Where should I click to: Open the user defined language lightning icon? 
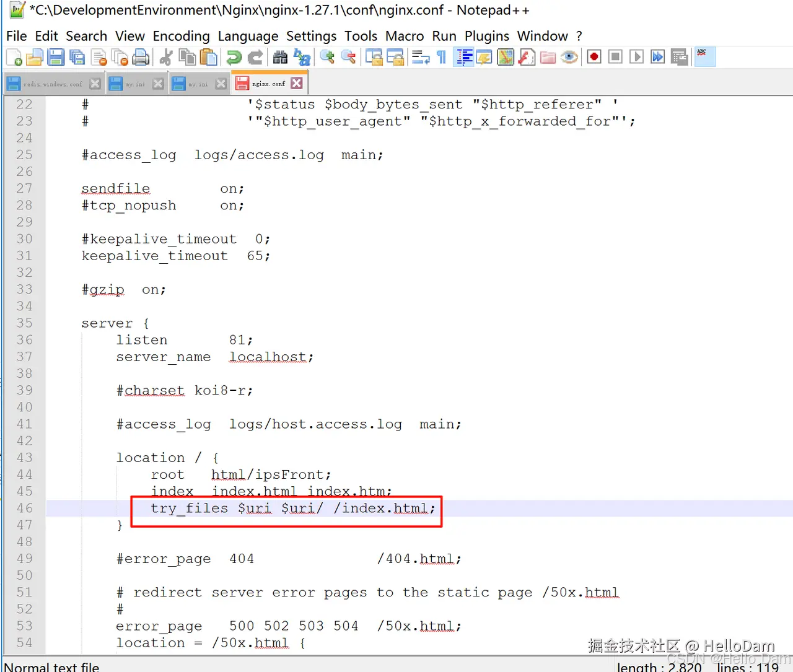pos(484,58)
